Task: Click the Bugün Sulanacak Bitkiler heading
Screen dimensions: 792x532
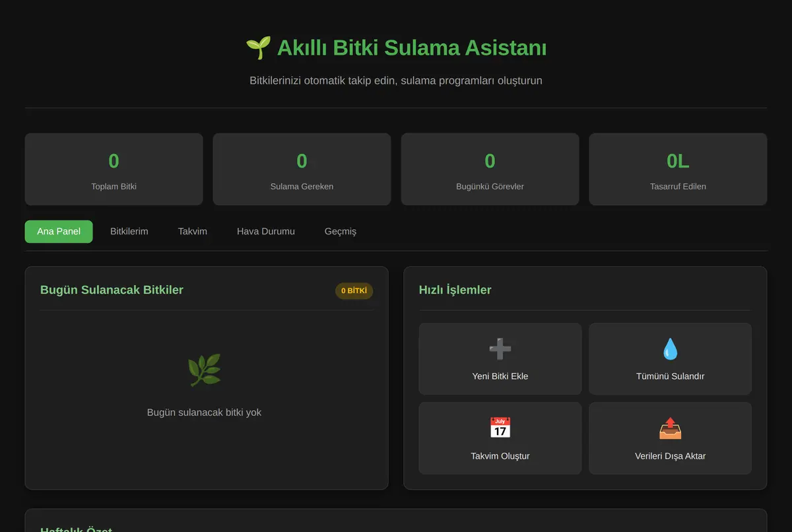Action: tap(112, 290)
